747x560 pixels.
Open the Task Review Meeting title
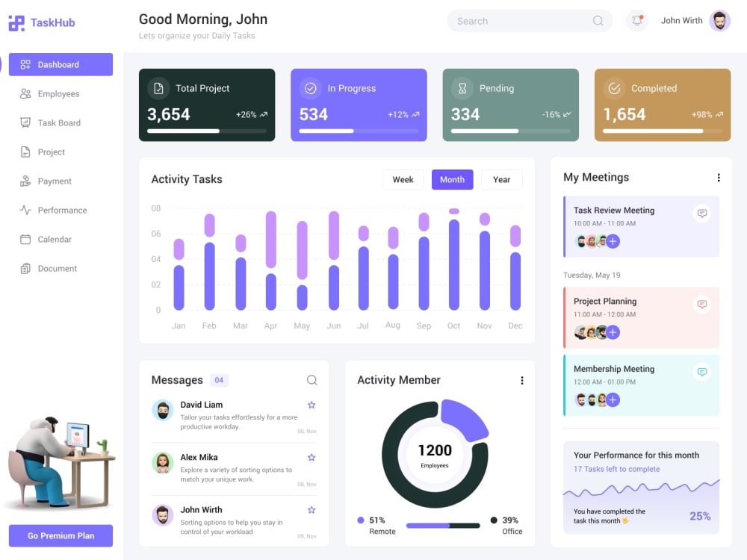pos(614,210)
